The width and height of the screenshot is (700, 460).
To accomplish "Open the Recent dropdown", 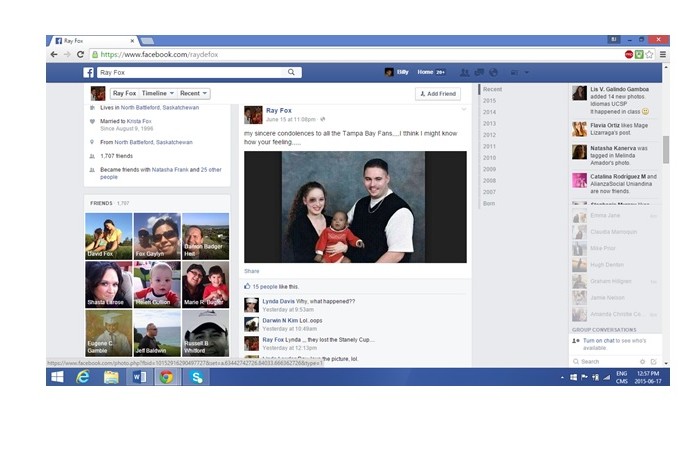I will tap(191, 93).
